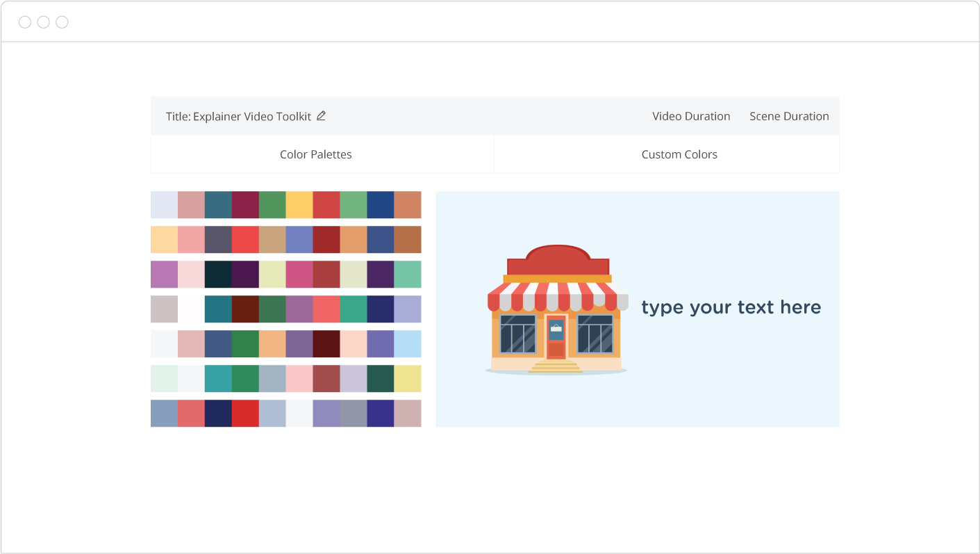980x554 pixels.
Task: Select the mint green swatch in the third palette row
Action: [408, 274]
